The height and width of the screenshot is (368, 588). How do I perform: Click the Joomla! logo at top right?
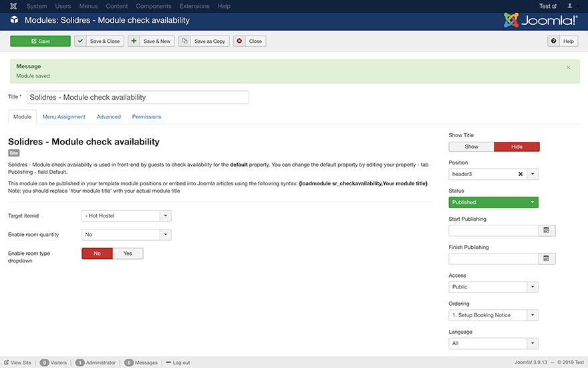click(x=541, y=20)
